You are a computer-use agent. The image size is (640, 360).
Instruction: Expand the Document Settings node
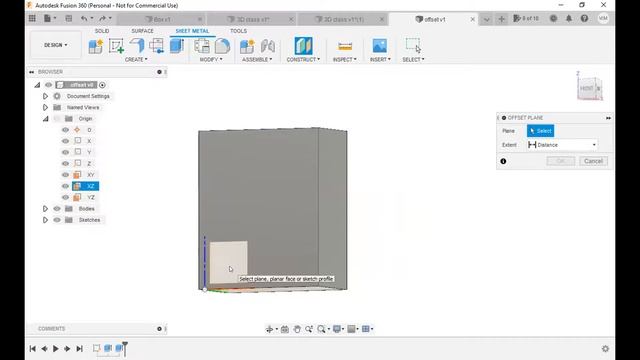45,96
